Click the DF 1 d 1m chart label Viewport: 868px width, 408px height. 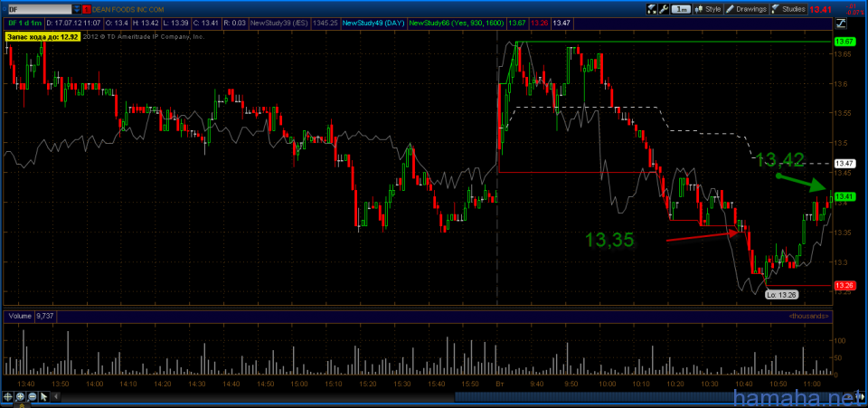pyautogui.click(x=25, y=23)
